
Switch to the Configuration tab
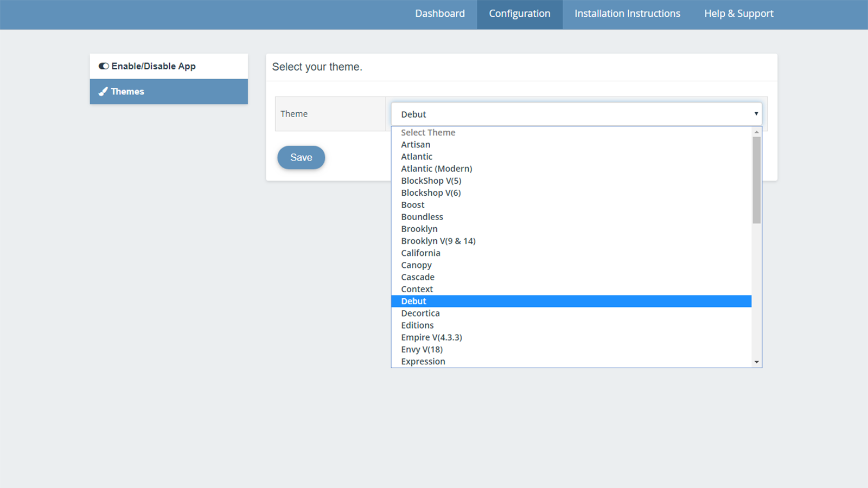tap(520, 14)
